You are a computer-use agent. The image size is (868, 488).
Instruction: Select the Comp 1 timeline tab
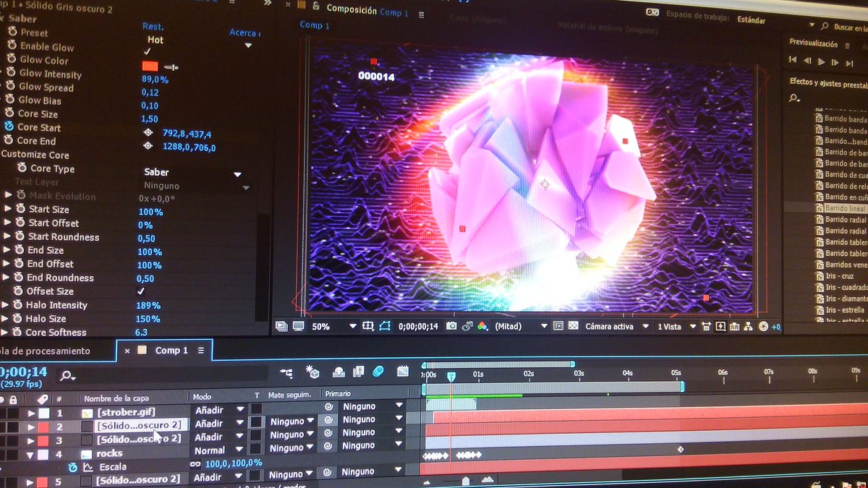[x=171, y=350]
